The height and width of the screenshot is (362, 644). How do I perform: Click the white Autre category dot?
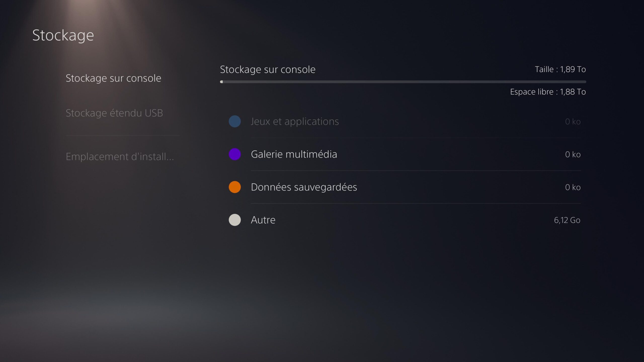(x=235, y=220)
